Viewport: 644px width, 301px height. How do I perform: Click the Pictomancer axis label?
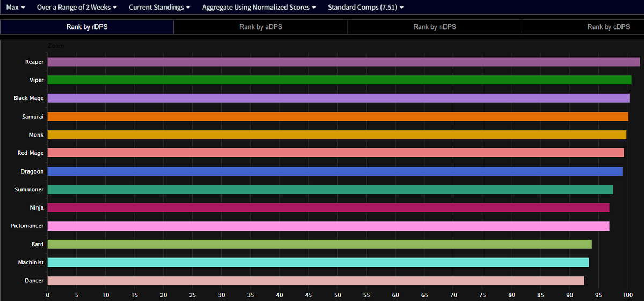(x=27, y=226)
